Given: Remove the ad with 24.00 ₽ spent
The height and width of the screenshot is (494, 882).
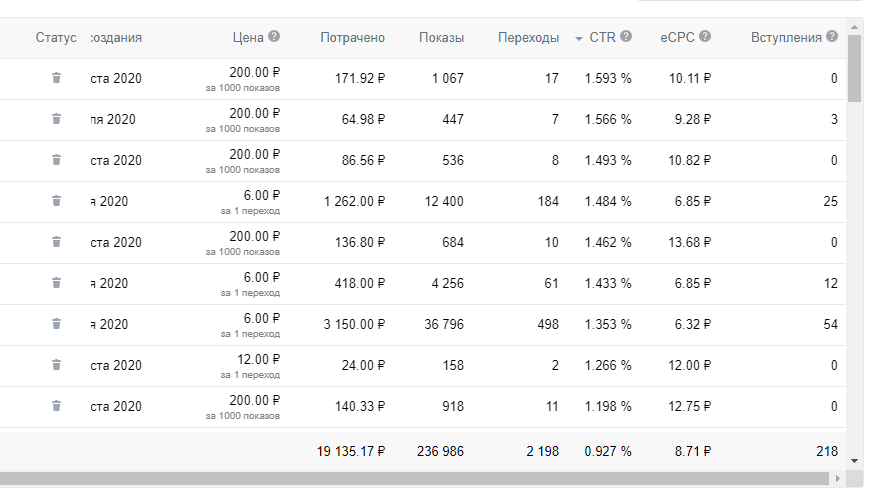Looking at the screenshot, I should click(56, 365).
